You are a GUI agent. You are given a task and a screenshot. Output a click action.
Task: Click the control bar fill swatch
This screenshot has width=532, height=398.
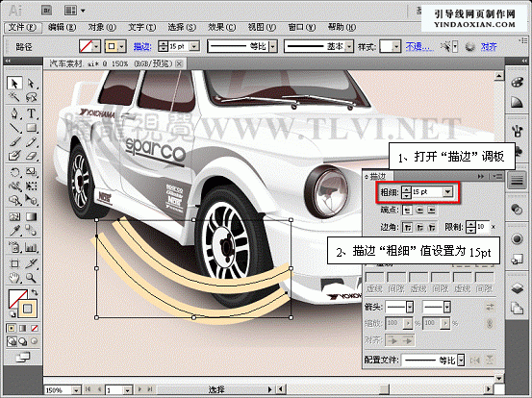click(x=86, y=46)
